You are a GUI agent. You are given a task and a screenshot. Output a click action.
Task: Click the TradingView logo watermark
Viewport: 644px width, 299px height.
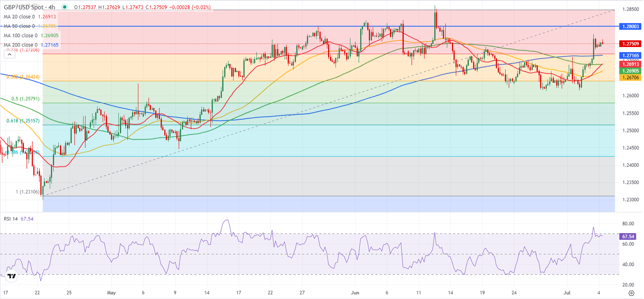(x=11, y=275)
